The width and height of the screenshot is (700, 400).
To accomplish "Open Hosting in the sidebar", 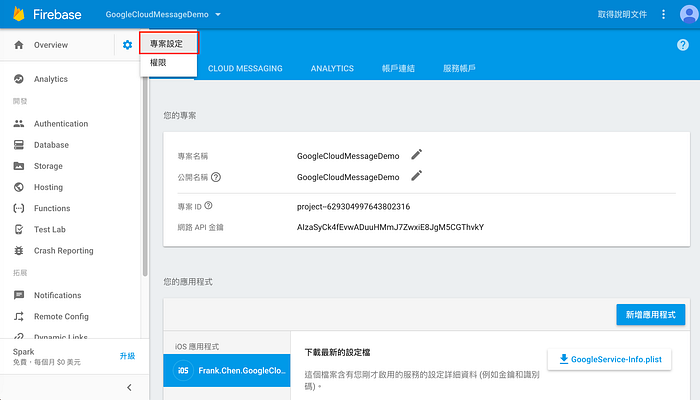I will coord(48,187).
